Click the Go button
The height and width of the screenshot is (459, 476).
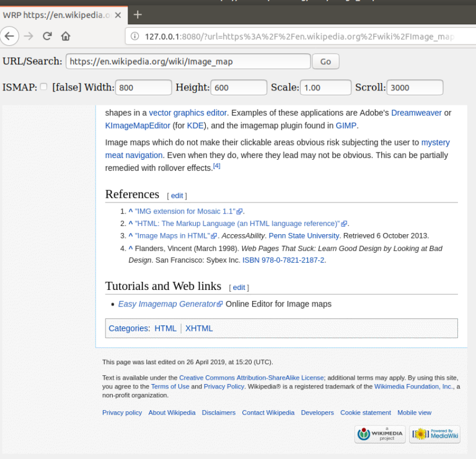325,61
